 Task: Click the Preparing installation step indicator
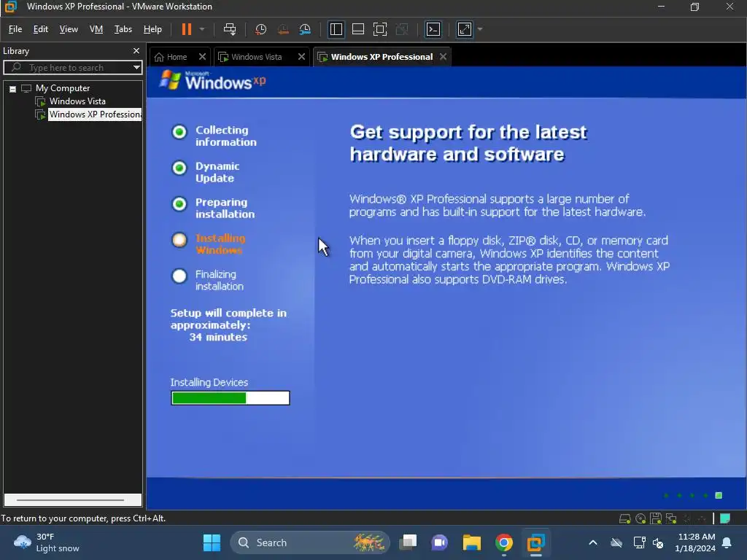tap(179, 204)
